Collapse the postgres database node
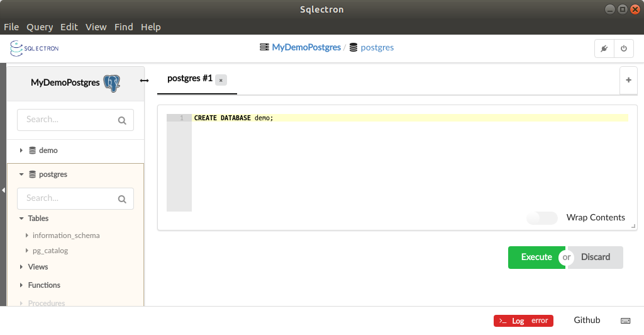 [21, 174]
